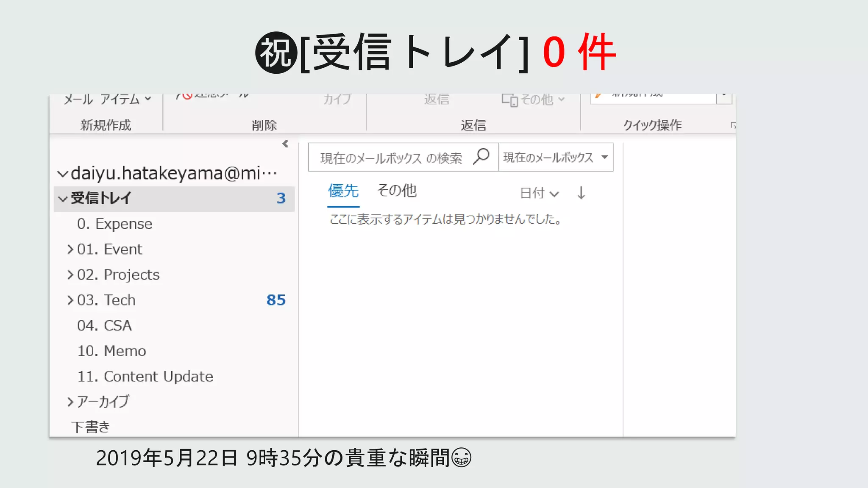868x488 pixels.
Task: Select the daiyu.hatakeyama account name
Action: (174, 173)
